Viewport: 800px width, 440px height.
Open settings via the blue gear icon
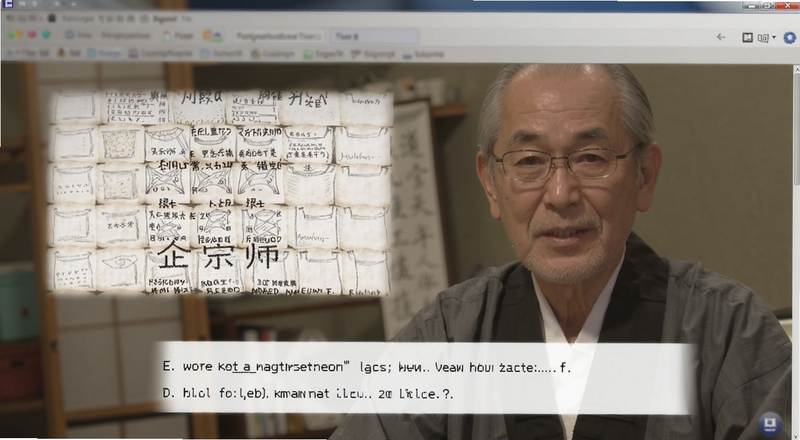pyautogui.click(x=790, y=37)
